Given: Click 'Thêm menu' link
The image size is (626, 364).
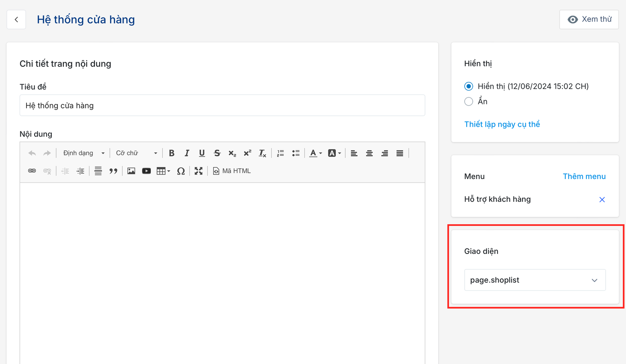Looking at the screenshot, I should coord(584,176).
